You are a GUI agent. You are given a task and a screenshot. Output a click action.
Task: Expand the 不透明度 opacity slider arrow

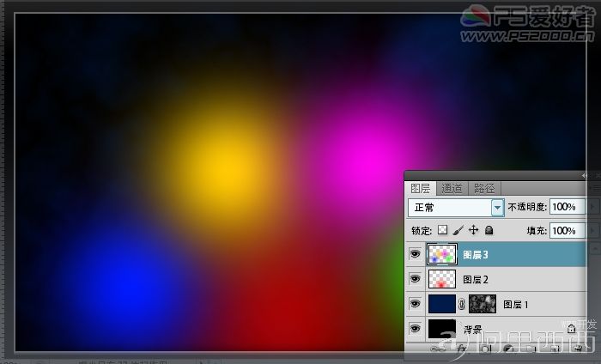(x=592, y=207)
